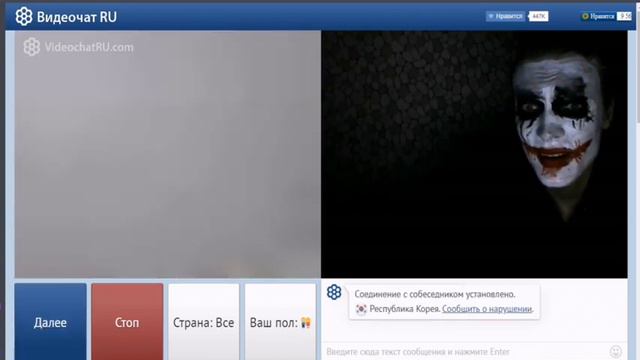Click the second Нравится button with yellow icon
The width and height of the screenshot is (640, 360).
(x=598, y=16)
